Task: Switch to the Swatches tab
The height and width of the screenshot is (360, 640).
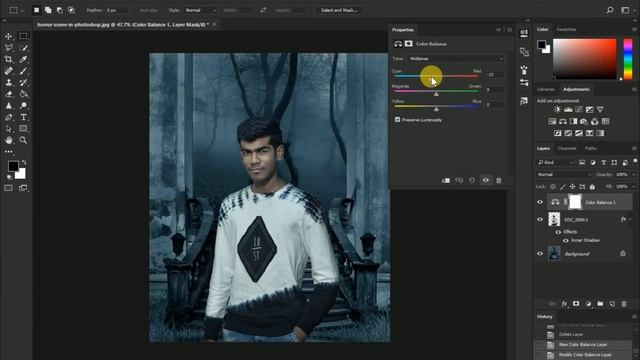Action: [567, 29]
